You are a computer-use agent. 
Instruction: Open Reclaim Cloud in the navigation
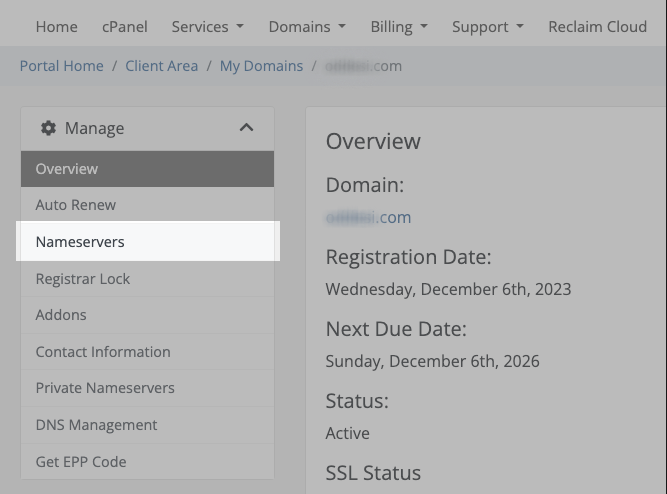pos(597,27)
